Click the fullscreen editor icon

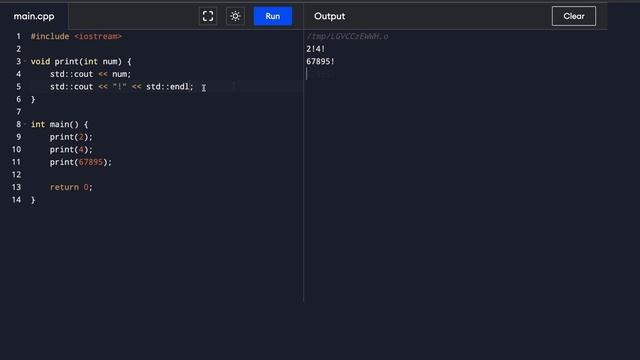208,16
